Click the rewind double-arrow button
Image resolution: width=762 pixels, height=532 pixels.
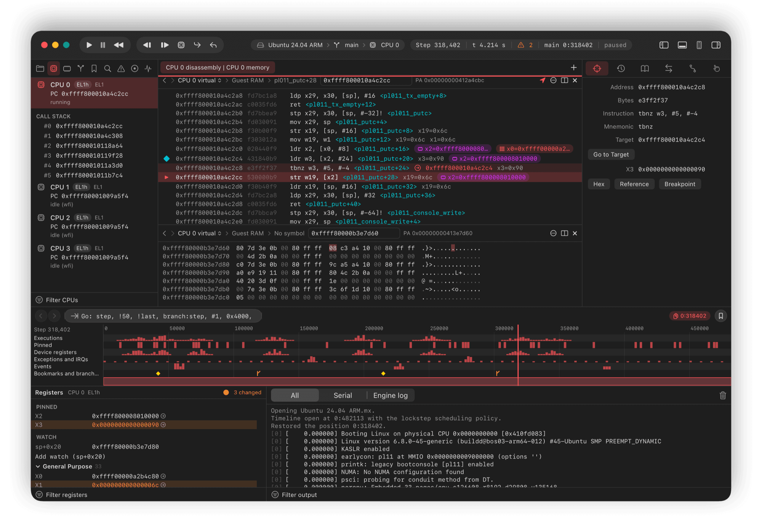(119, 45)
